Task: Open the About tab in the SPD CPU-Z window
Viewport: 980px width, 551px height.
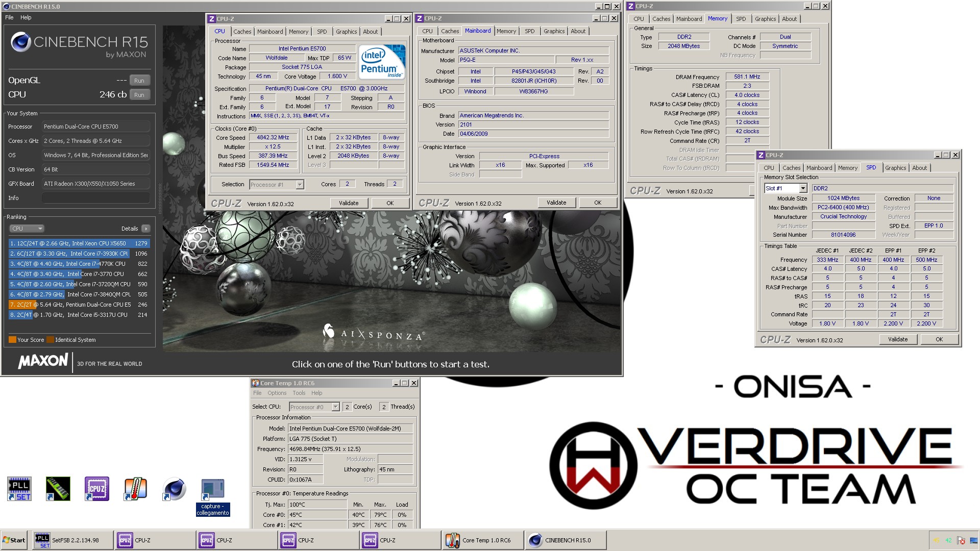Action: click(920, 168)
